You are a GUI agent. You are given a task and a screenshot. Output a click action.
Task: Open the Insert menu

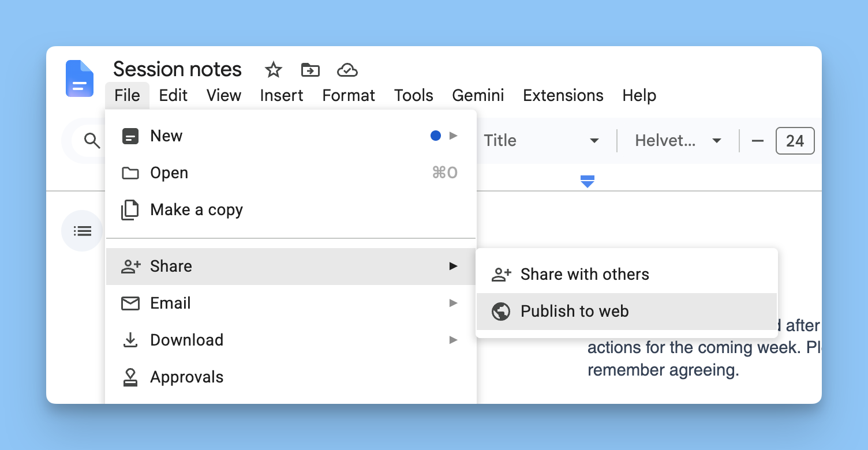coord(282,95)
